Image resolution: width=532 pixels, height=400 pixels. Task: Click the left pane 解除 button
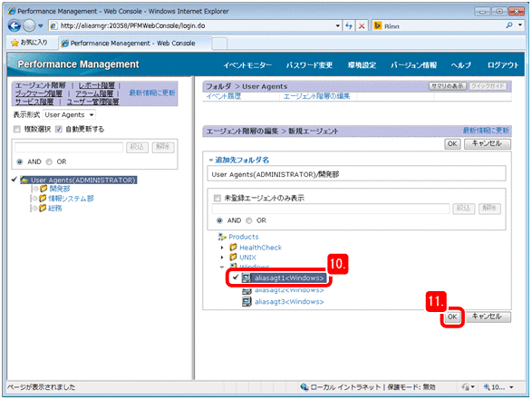[x=163, y=147]
